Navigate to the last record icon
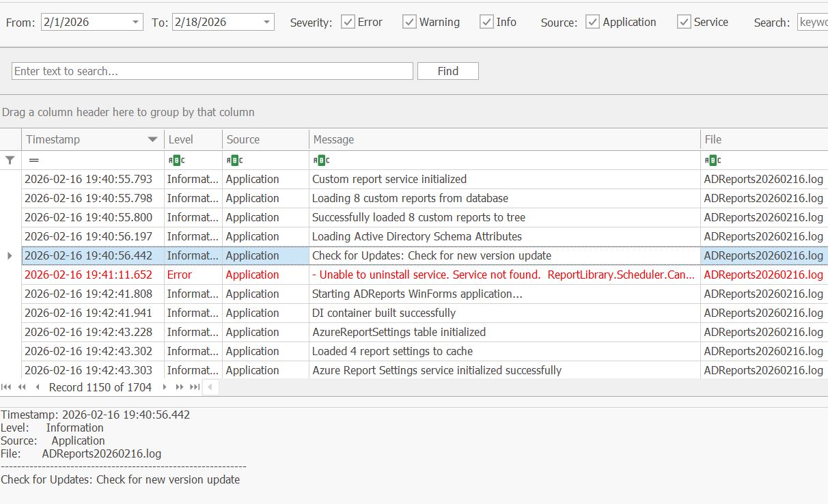This screenshot has width=828, height=504. (194, 387)
